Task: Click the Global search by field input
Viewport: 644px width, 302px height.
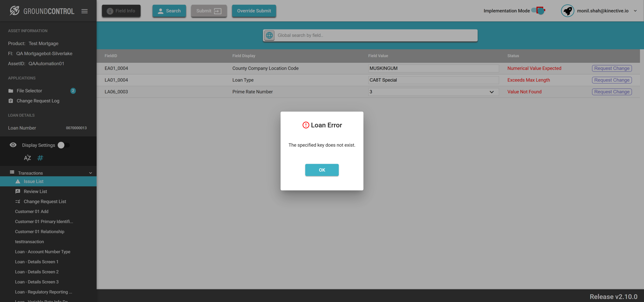Action: click(375, 35)
